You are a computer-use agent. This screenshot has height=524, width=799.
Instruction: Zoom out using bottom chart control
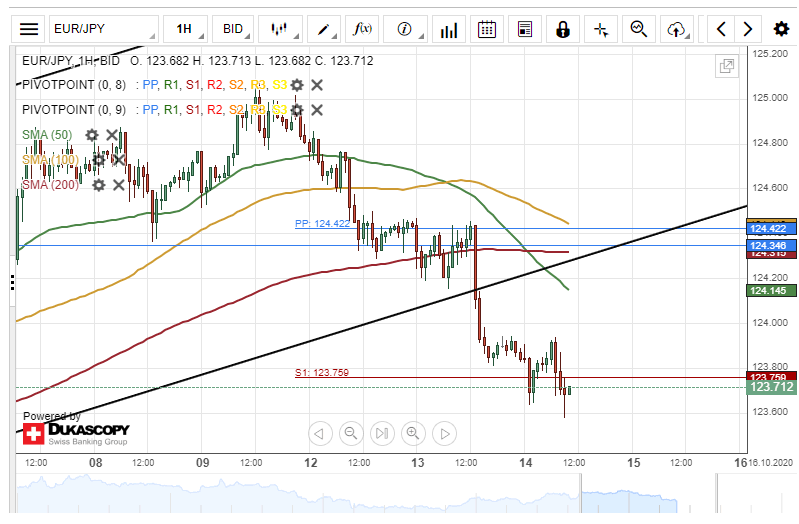tap(350, 433)
